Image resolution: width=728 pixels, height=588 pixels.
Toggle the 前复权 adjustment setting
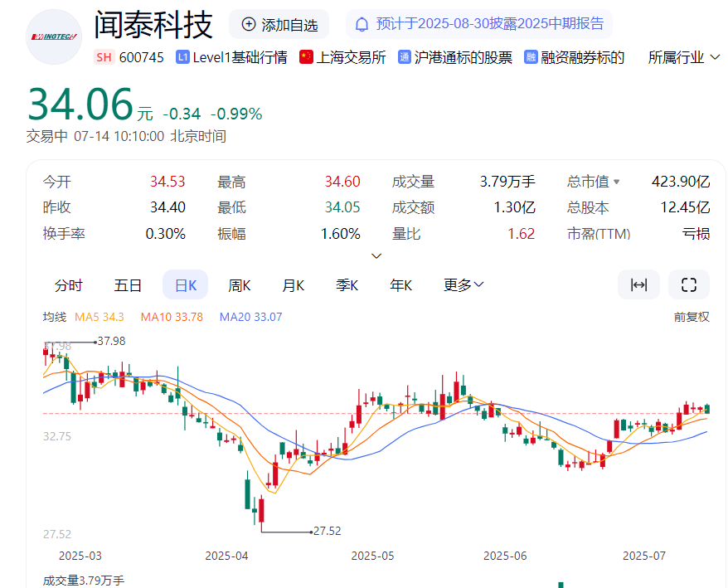[692, 317]
